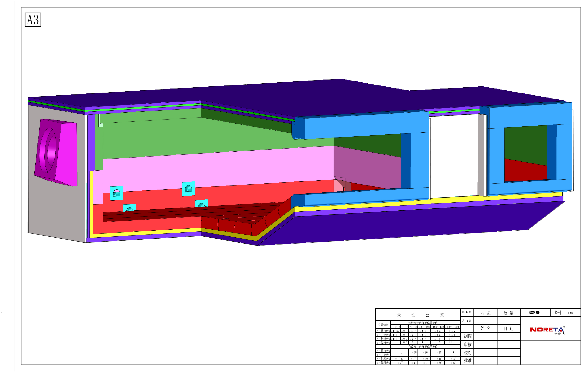Click the upper-right cyan port block
The image size is (588, 372).
tap(188, 189)
